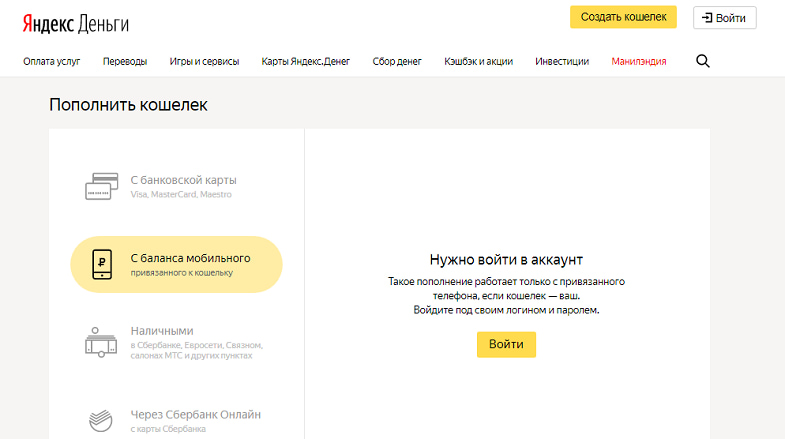Open the Переводы menu item
785x439 pixels.
[125, 62]
